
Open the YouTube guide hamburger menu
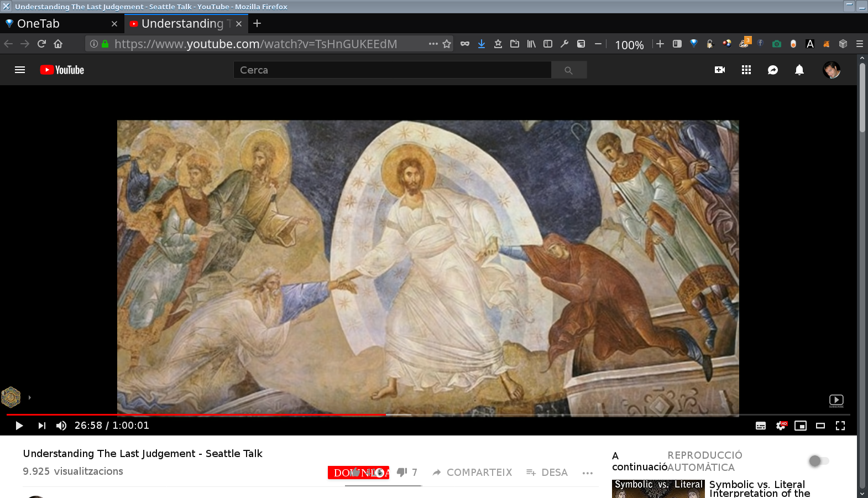pos(20,70)
